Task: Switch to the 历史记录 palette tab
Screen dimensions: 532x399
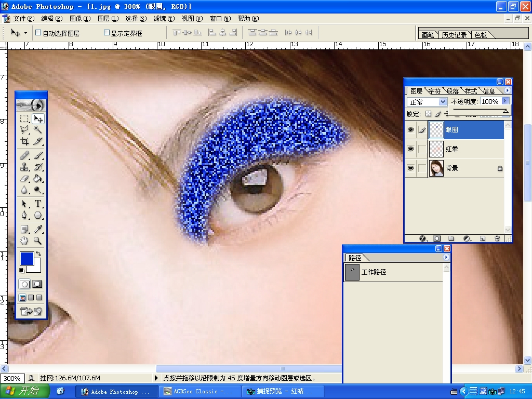Action: (x=454, y=35)
